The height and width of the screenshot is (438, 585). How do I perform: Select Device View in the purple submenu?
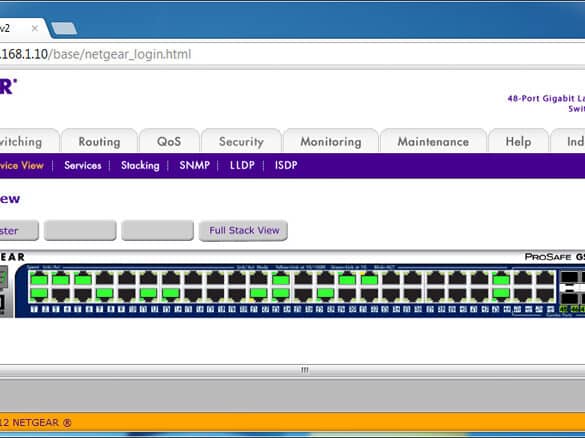pyautogui.click(x=22, y=165)
